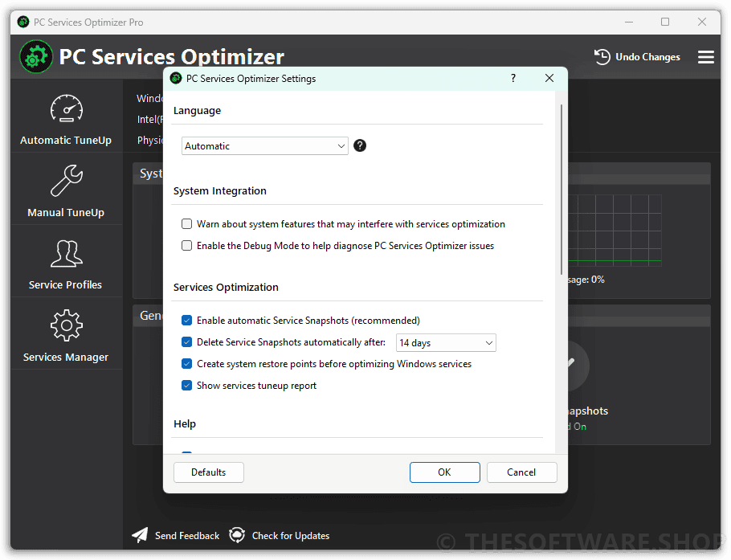The image size is (731, 560).
Task: Click the main window title bar app icon
Action: pos(22,22)
